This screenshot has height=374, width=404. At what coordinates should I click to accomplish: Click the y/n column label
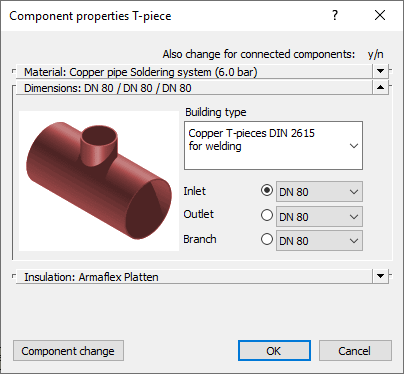coord(376,54)
